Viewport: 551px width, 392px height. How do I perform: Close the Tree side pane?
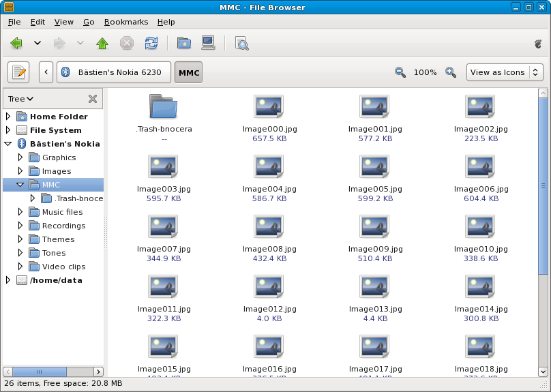point(93,99)
